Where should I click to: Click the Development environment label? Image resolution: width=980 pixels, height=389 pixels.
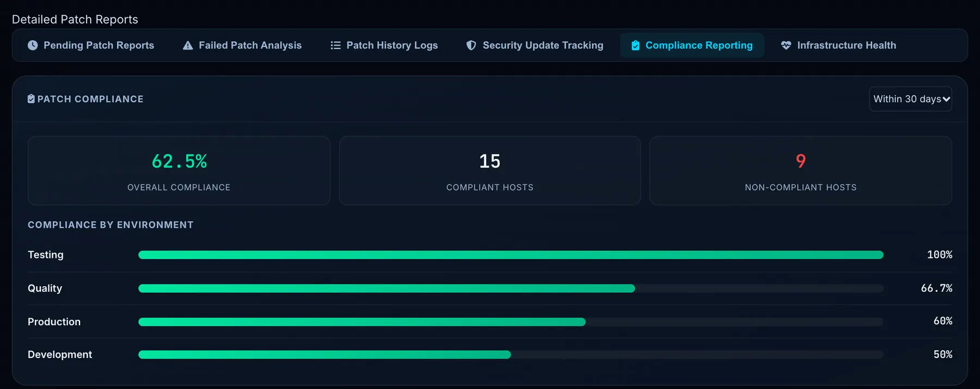[x=60, y=355]
